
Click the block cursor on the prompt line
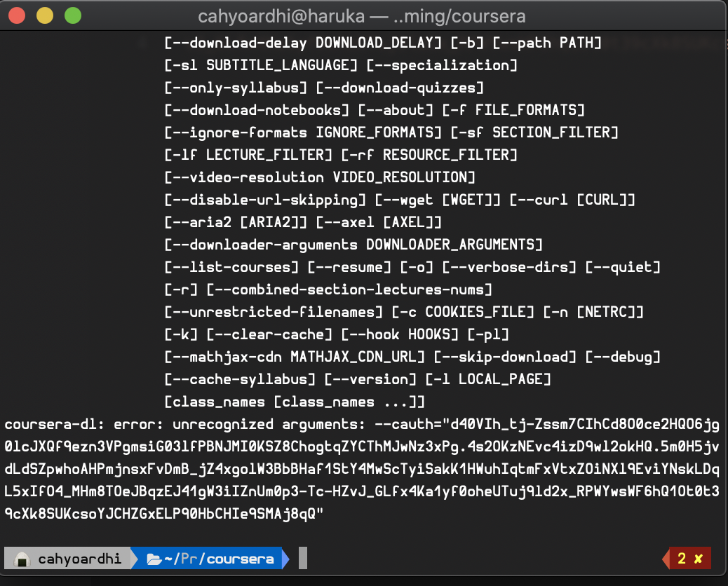303,557
